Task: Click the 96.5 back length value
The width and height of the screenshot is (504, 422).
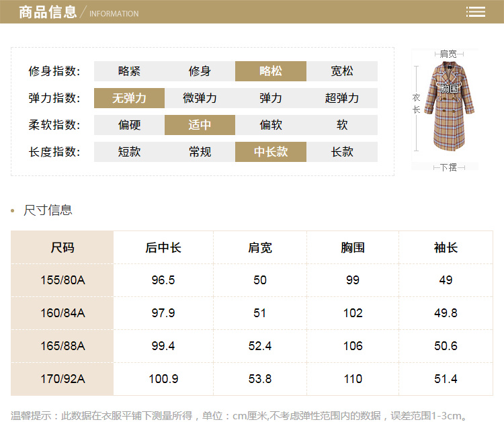Action: [x=163, y=280]
